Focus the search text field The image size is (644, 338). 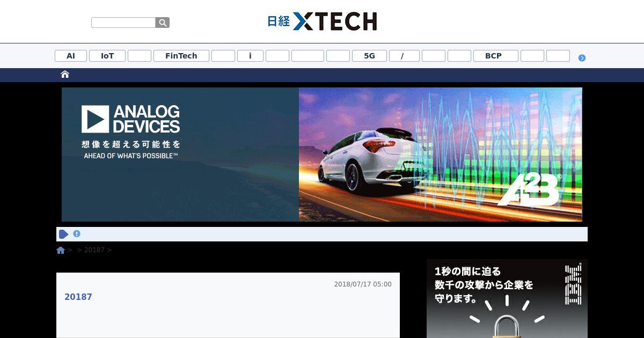click(x=123, y=23)
